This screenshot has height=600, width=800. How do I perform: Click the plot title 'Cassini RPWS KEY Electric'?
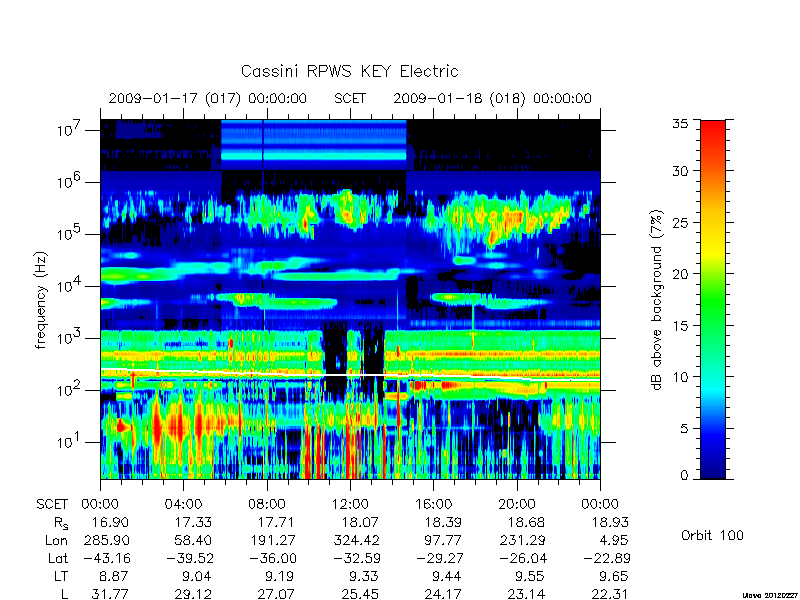(x=349, y=71)
